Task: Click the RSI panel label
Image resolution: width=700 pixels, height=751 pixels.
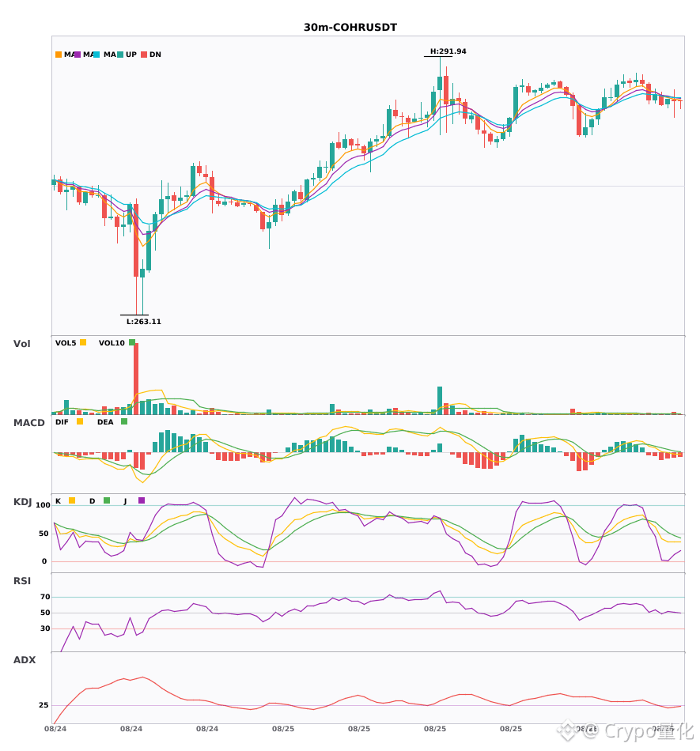Action: pyautogui.click(x=21, y=580)
